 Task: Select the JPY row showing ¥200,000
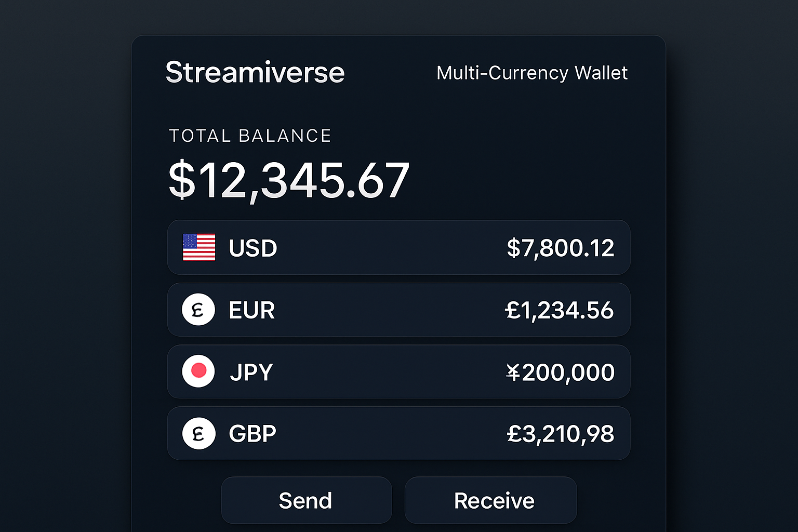398,371
